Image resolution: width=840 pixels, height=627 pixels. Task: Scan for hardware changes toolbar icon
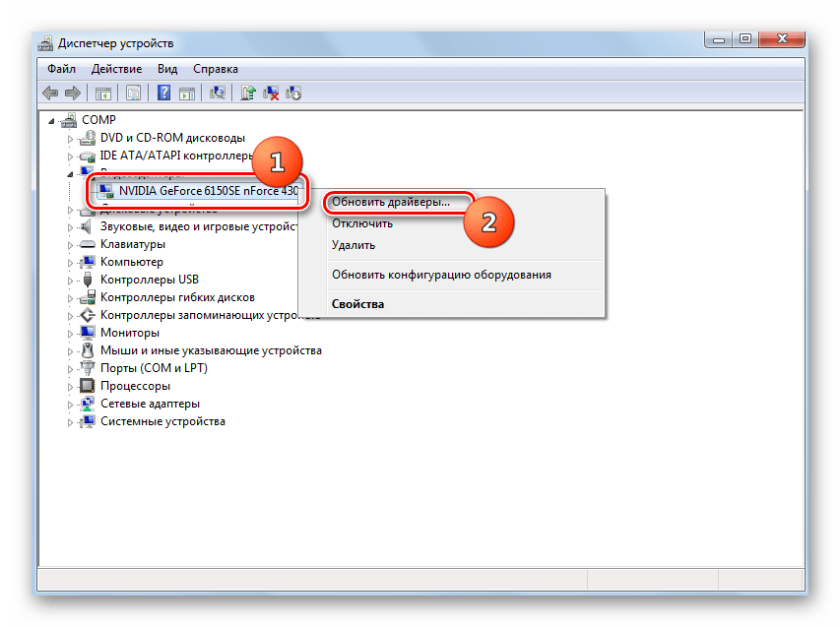pyautogui.click(x=218, y=94)
